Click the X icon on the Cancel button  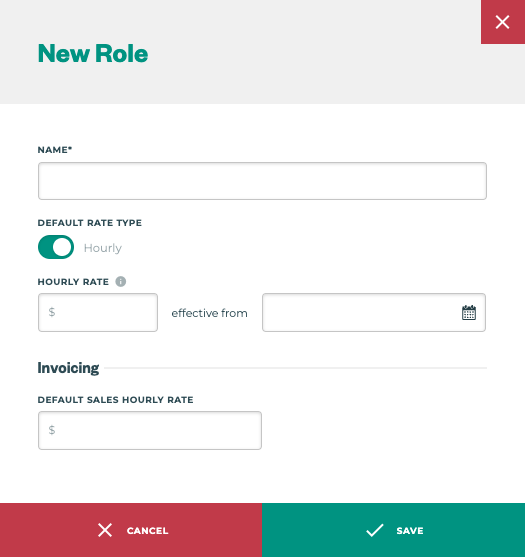tap(105, 530)
